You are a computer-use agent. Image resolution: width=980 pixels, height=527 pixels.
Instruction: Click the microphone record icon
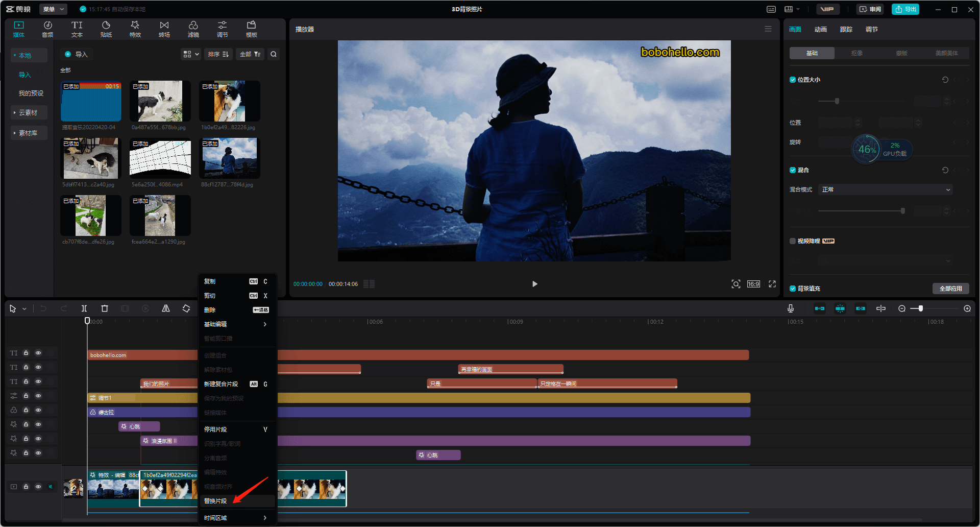[x=791, y=308]
